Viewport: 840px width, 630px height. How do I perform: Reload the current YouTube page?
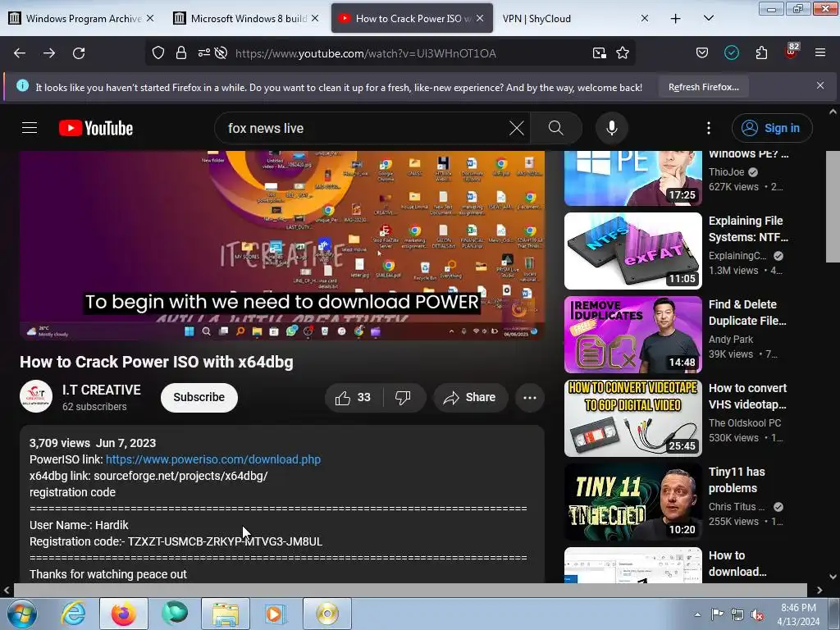[79, 53]
